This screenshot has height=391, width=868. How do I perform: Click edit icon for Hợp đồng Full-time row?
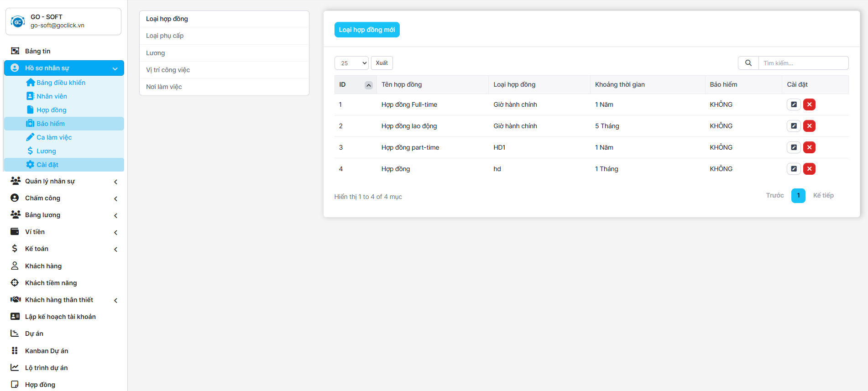[794, 104]
